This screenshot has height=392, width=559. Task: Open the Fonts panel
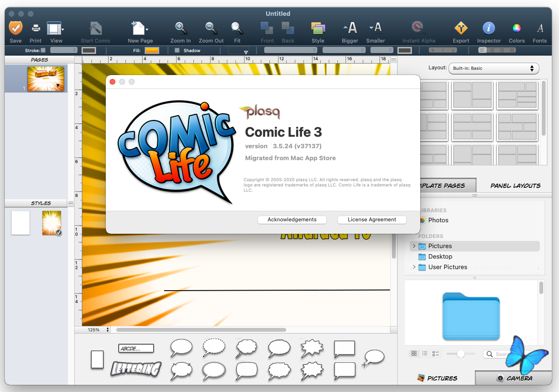(540, 28)
